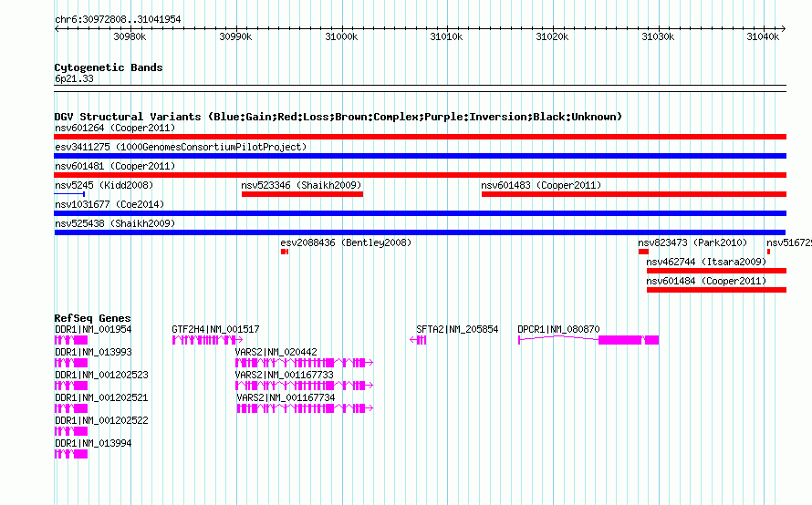The height and width of the screenshot is (505, 812).
Task: Select the GTF2H4 exon structure glyph
Action: pos(208,340)
